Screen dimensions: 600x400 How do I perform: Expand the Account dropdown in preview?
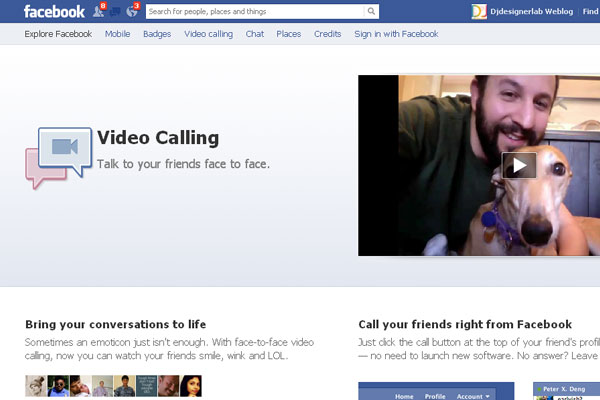[x=473, y=396]
